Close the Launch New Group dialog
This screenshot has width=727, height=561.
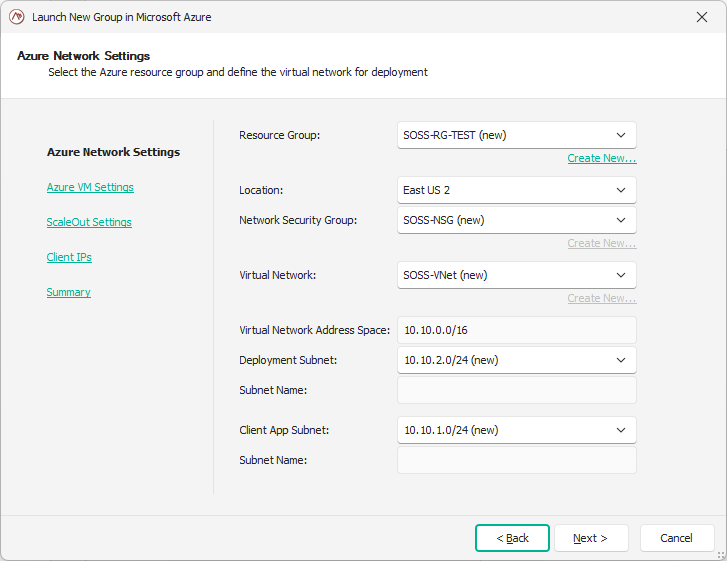(701, 17)
